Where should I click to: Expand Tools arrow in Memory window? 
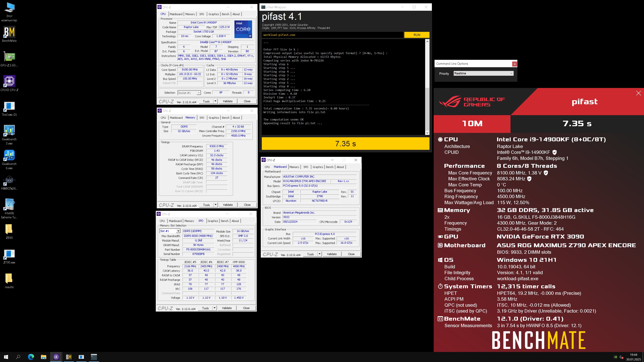(x=216, y=205)
